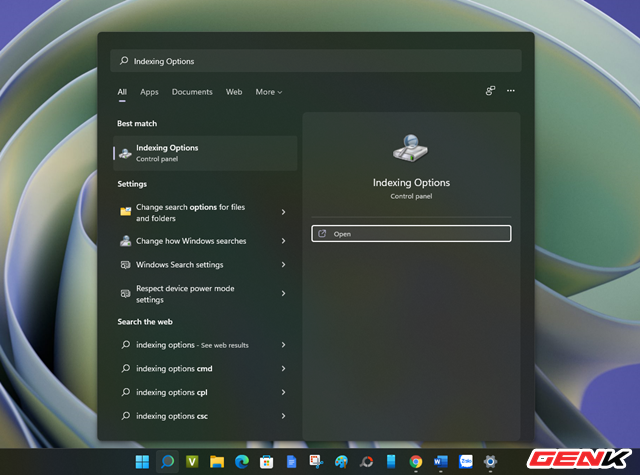Click the search box with Indexing Options
This screenshot has width=640, height=475.
tap(316, 61)
